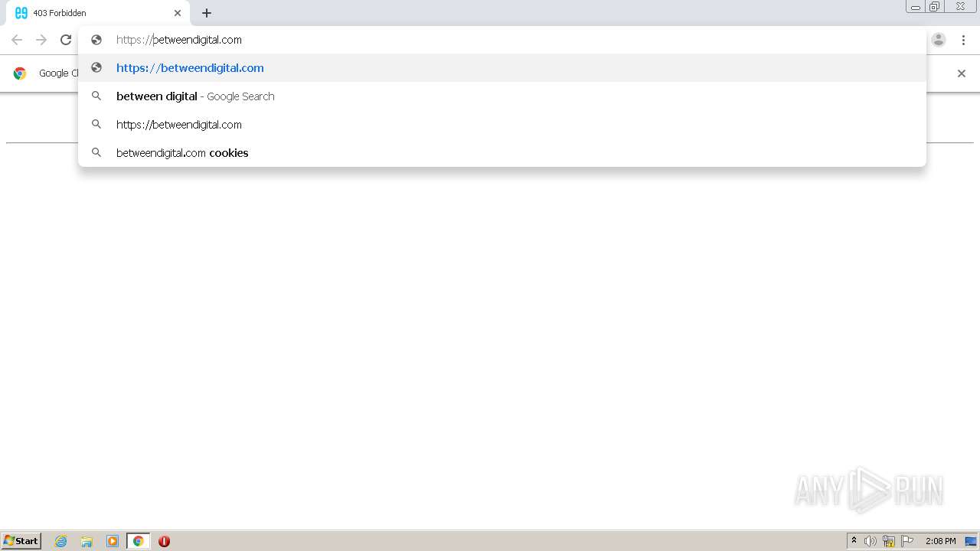This screenshot has height=551, width=980.
Task: Choose the https://betweendigital.com search suggestion
Action: [x=502, y=125]
